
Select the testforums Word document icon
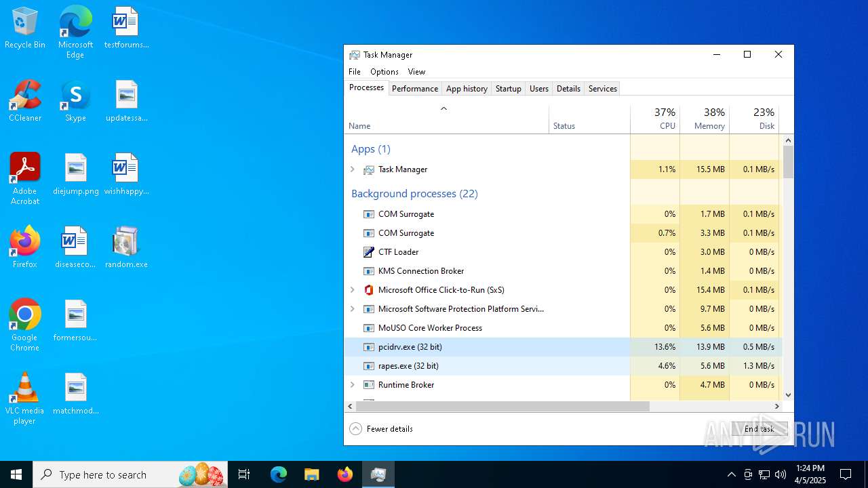pyautogui.click(x=126, y=27)
